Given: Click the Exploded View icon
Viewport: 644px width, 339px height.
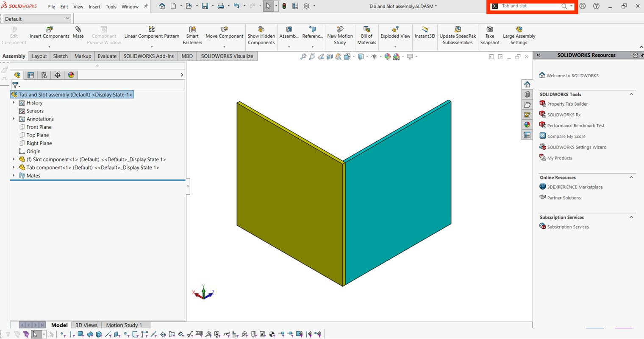Looking at the screenshot, I should 395,30.
